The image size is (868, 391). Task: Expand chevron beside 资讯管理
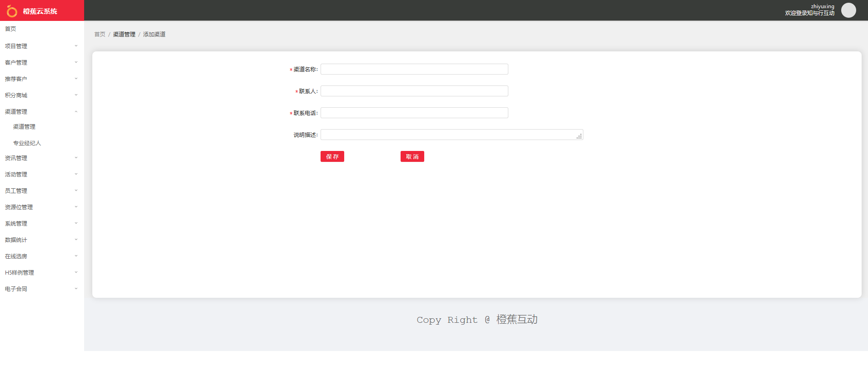click(76, 158)
